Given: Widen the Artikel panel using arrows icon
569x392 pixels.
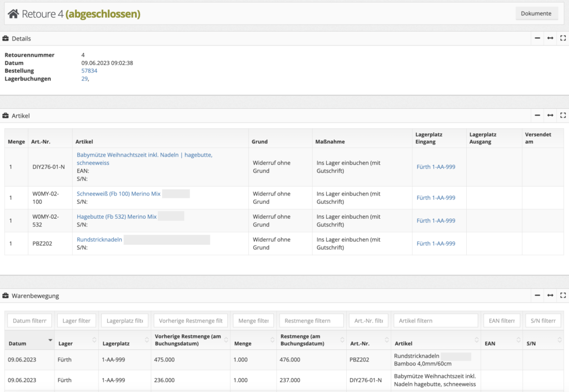Looking at the screenshot, I should click(x=551, y=115).
